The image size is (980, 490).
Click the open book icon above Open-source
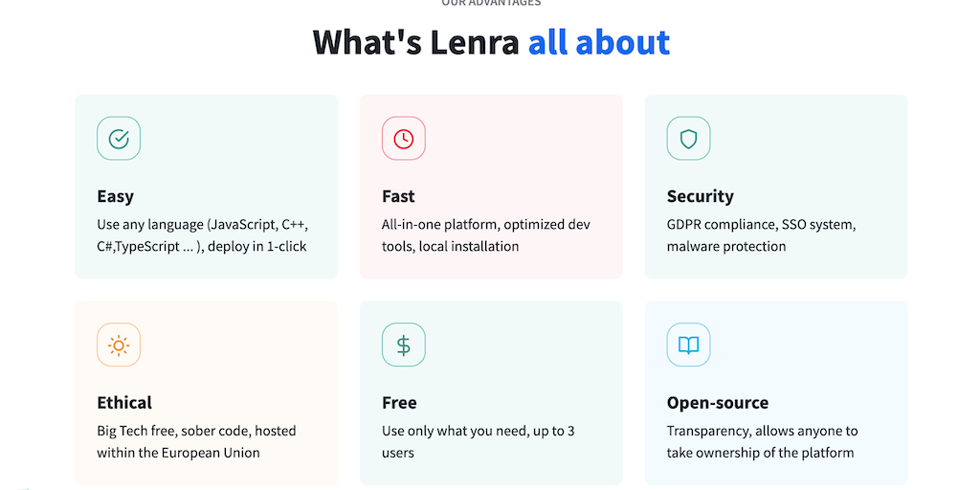[688, 345]
